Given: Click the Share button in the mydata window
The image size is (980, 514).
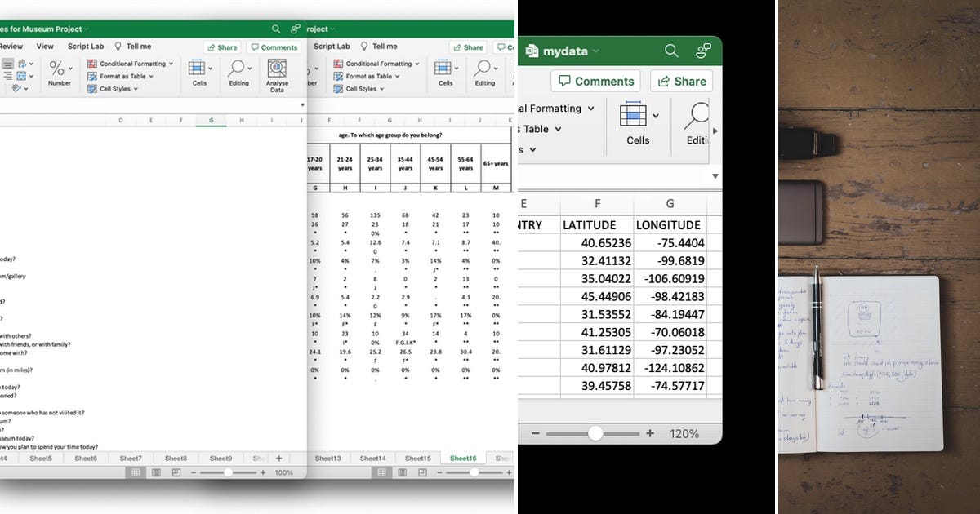Looking at the screenshot, I should coord(681,81).
